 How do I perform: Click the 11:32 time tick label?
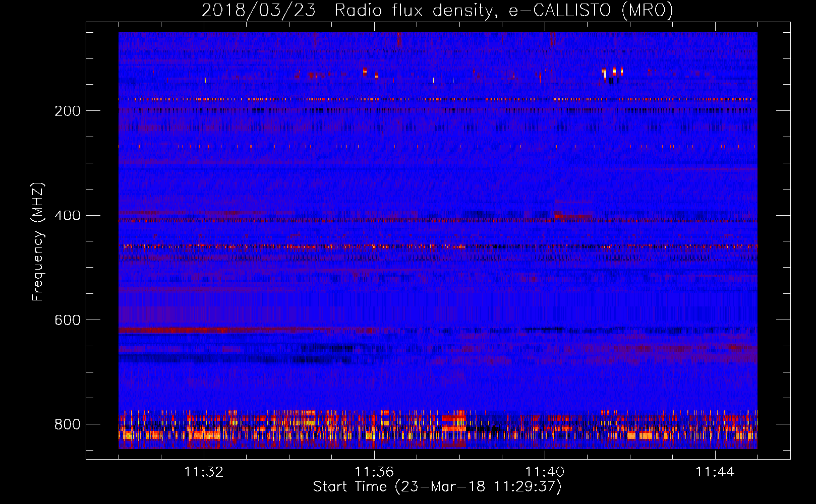coord(204,472)
